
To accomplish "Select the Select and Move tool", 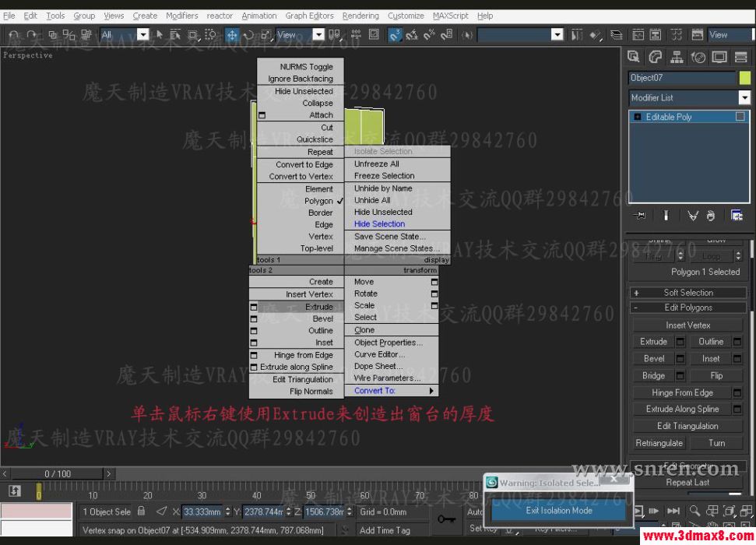I will (x=230, y=34).
